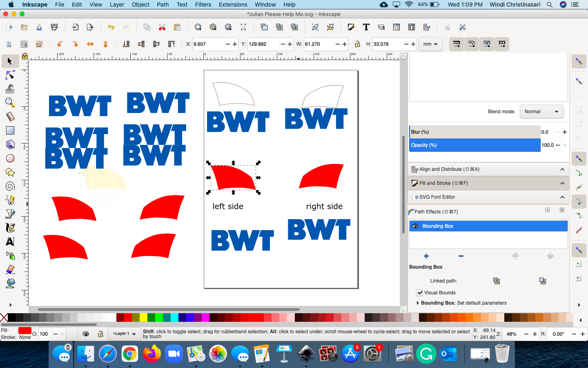Viewport: 588px width, 368px height.
Task: Open the File menu
Action: (x=60, y=4)
